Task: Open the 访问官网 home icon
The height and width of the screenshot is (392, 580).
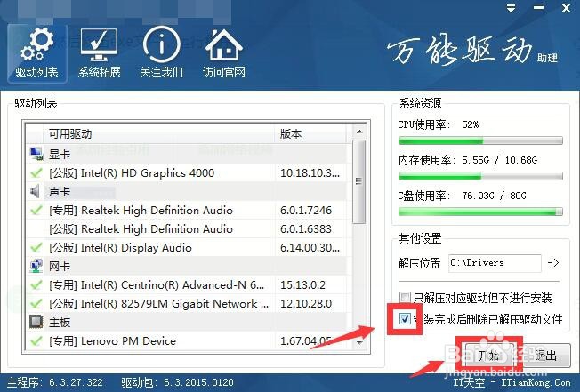Action: tap(224, 53)
